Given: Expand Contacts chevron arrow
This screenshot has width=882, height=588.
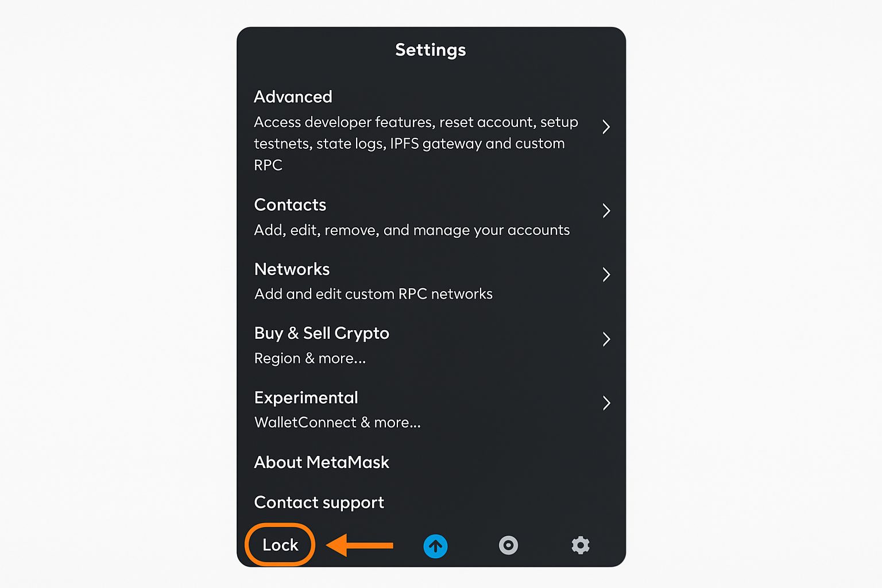Looking at the screenshot, I should tap(606, 211).
